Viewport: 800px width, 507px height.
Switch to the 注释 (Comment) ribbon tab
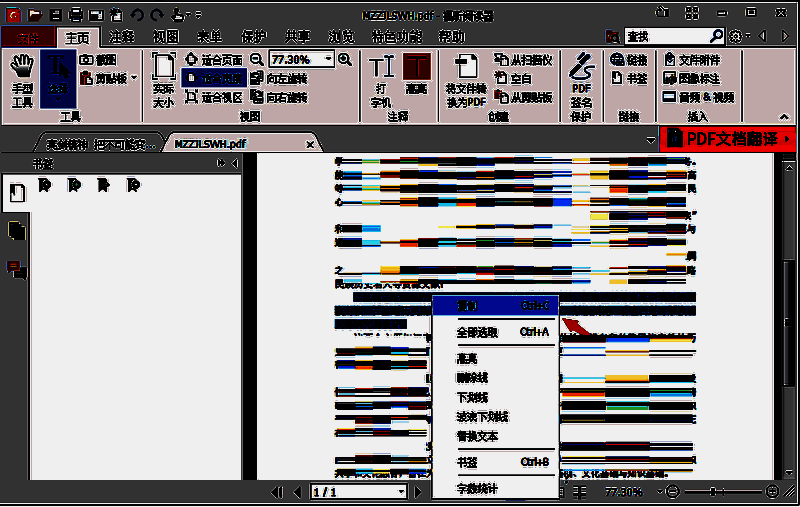[121, 37]
